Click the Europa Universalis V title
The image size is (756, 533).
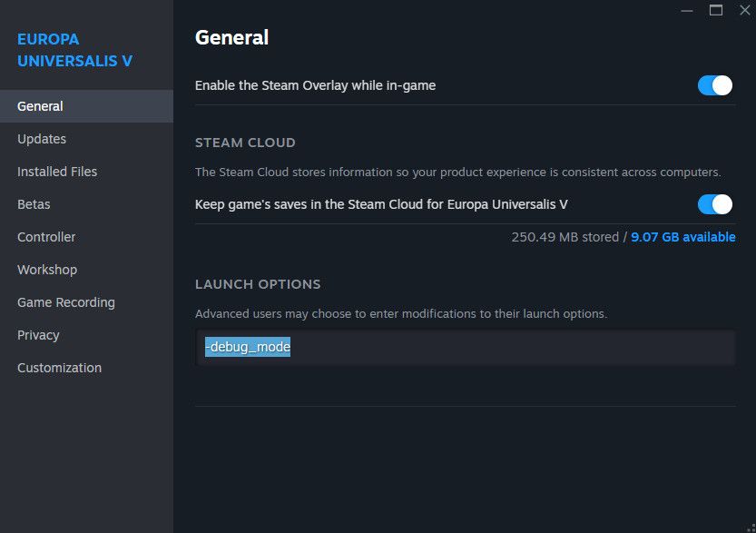point(75,51)
